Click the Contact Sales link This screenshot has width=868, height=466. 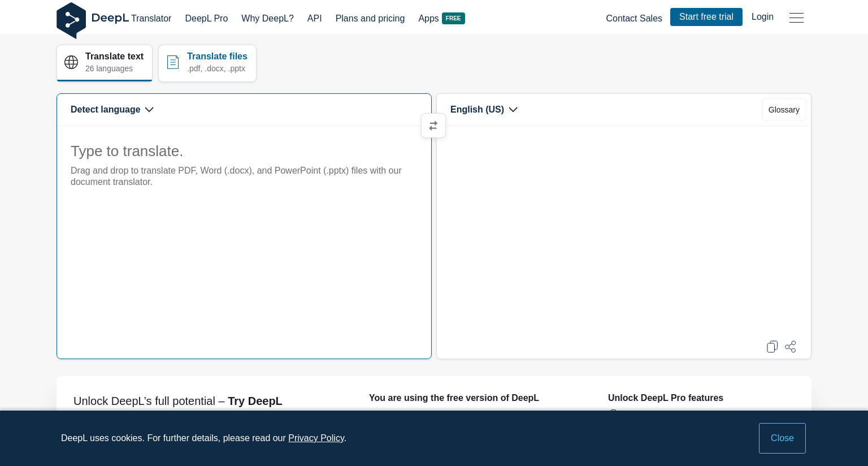point(634,18)
